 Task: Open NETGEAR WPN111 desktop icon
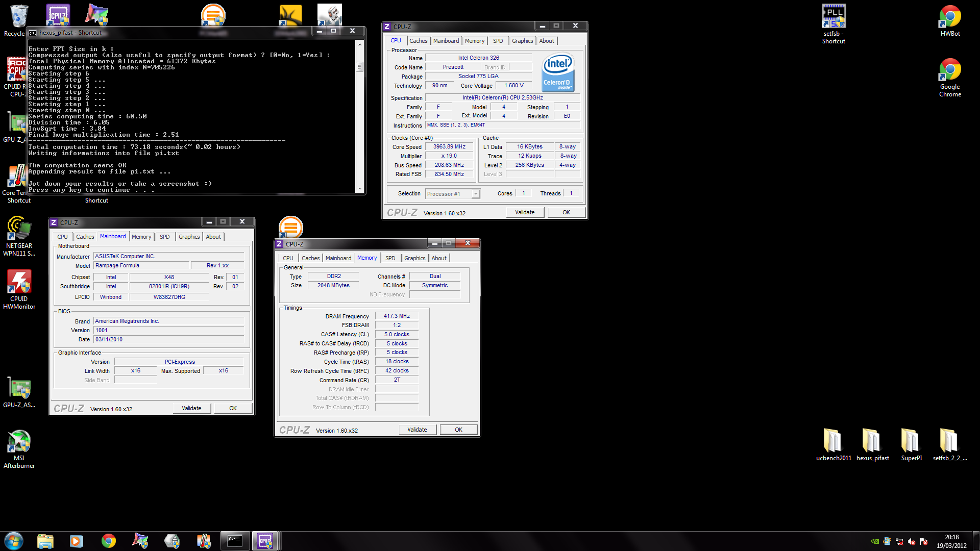(x=19, y=236)
